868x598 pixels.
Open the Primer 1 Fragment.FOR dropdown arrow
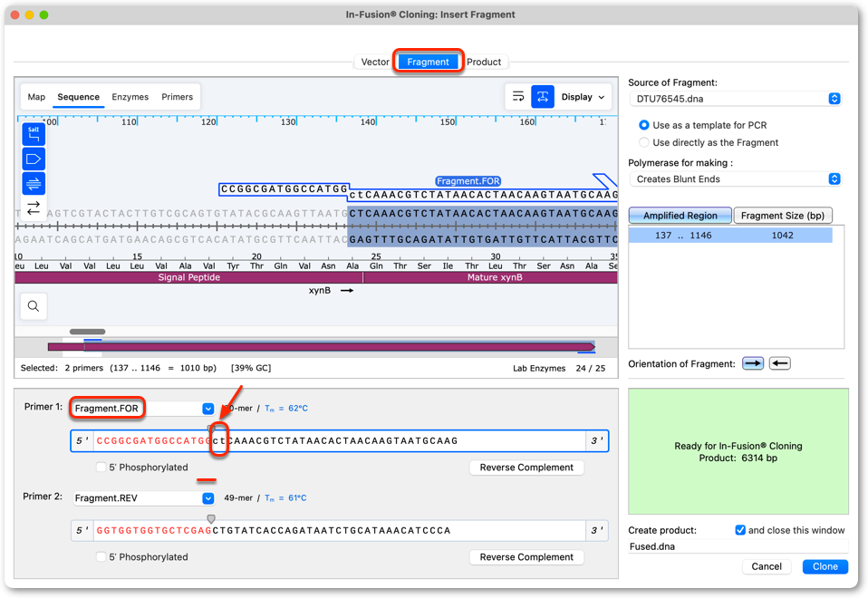tap(208, 409)
